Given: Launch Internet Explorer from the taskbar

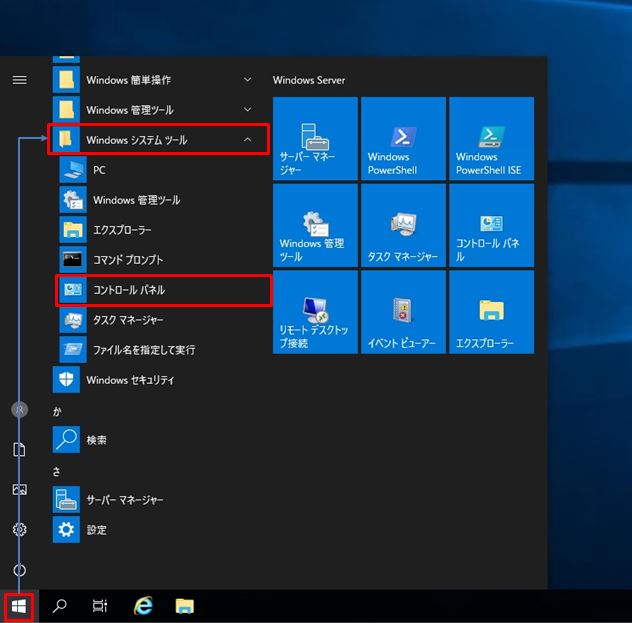Looking at the screenshot, I should pos(143,606).
